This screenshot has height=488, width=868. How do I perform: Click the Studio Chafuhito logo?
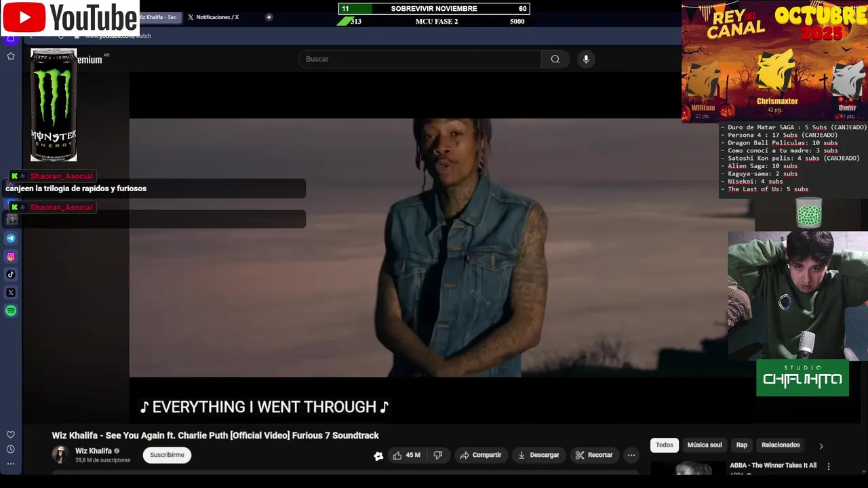[802, 378]
